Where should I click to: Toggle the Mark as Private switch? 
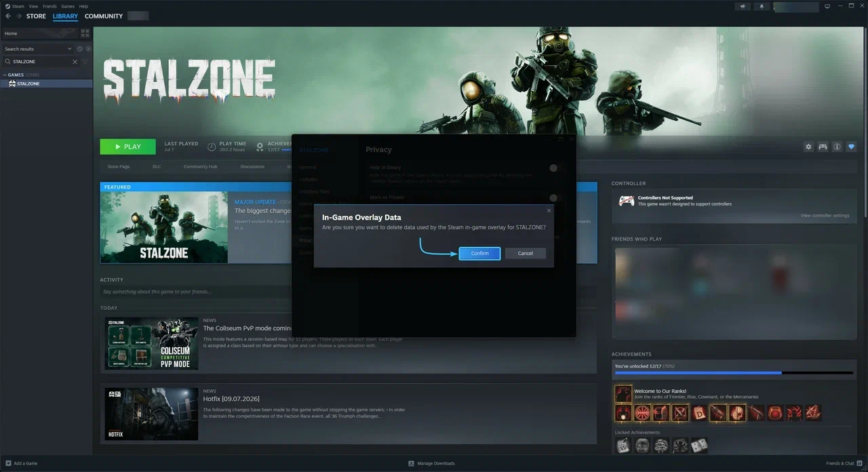(555, 197)
